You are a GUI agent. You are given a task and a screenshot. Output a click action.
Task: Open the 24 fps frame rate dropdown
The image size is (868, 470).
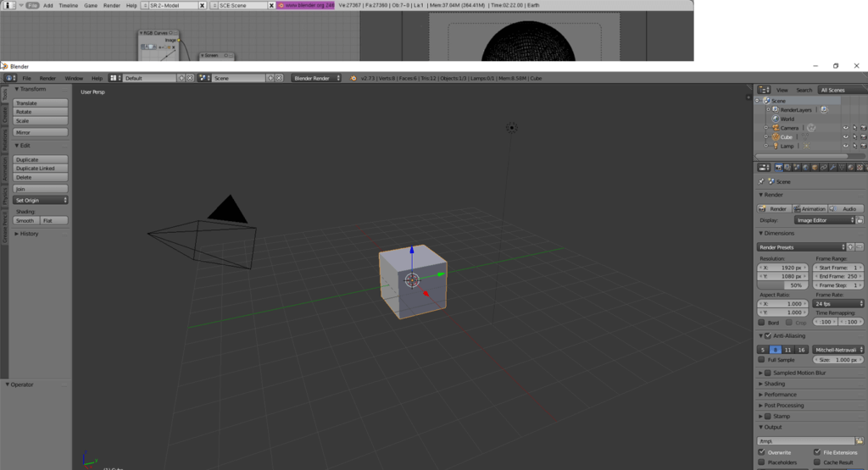click(838, 303)
